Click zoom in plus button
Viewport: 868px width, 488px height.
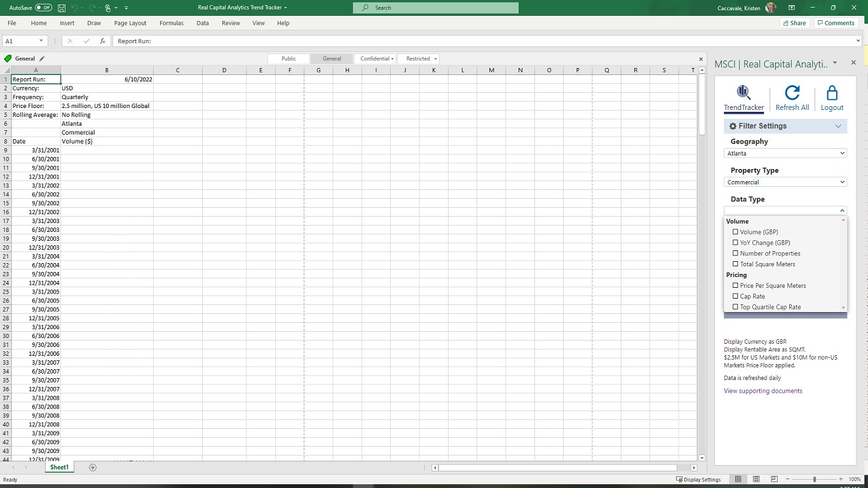click(x=841, y=479)
